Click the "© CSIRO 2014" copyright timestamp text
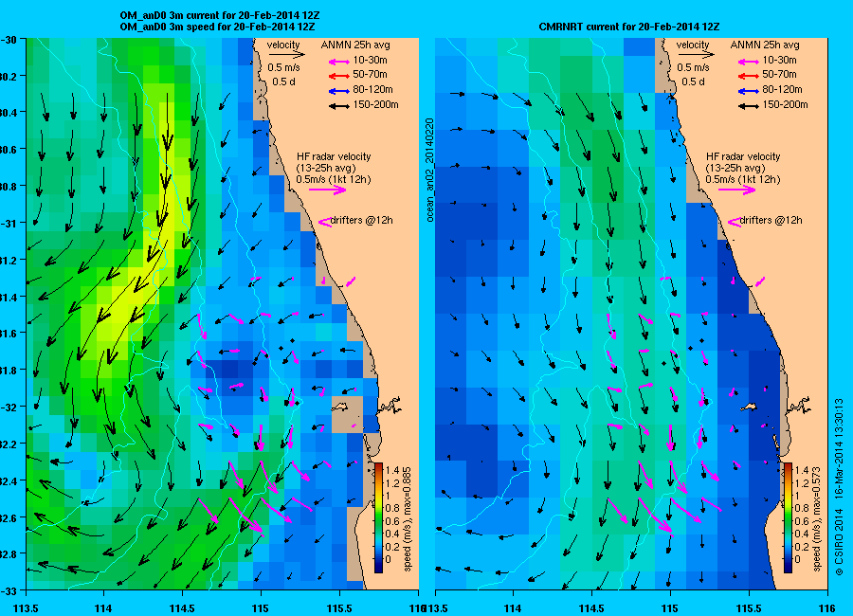The width and height of the screenshot is (853, 616). click(x=840, y=487)
